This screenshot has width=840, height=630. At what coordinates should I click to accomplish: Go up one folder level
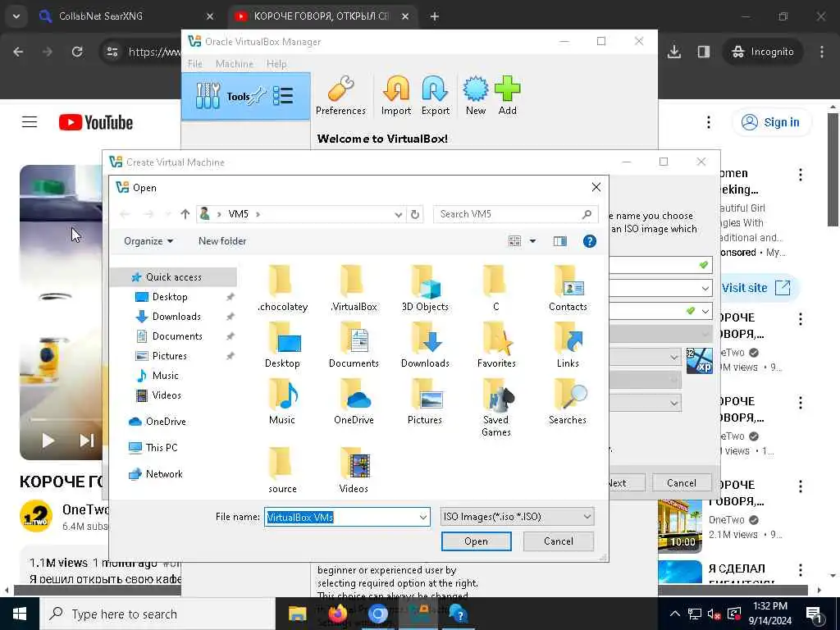(185, 214)
